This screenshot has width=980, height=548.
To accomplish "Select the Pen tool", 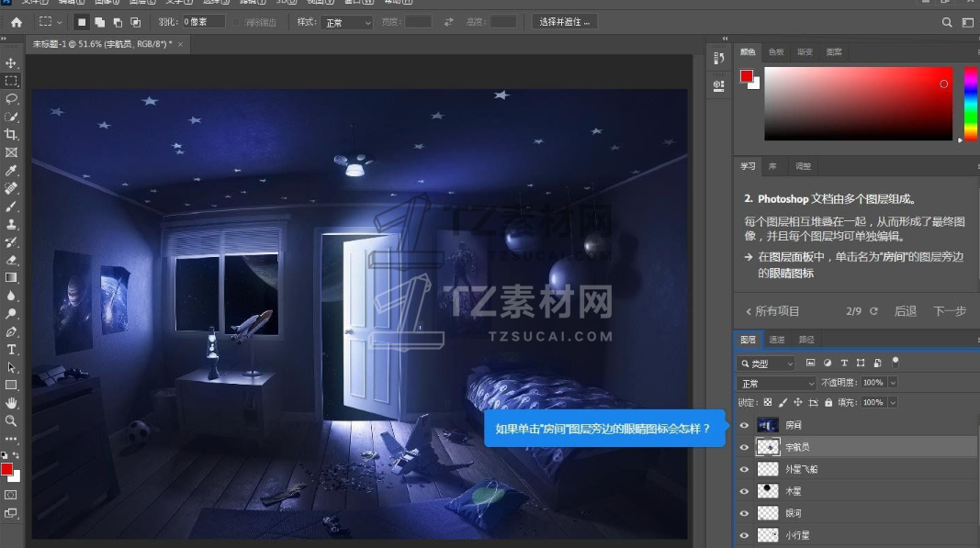I will 12,331.
